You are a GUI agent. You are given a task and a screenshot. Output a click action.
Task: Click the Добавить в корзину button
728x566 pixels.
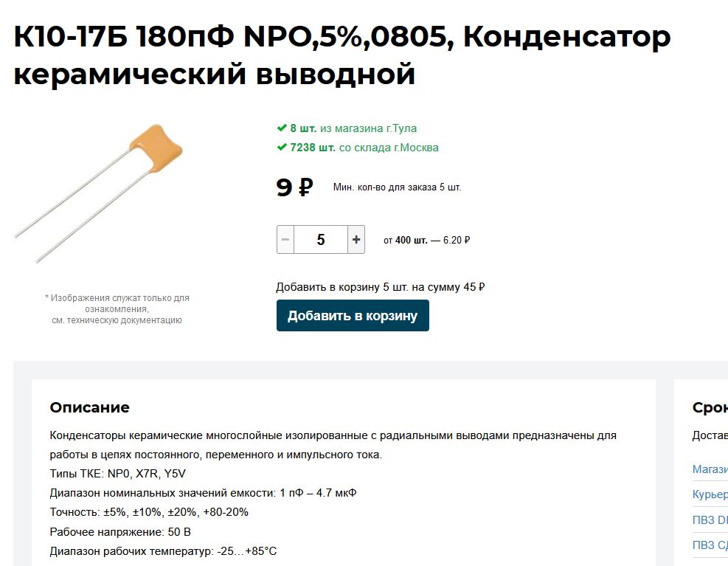coord(353,316)
